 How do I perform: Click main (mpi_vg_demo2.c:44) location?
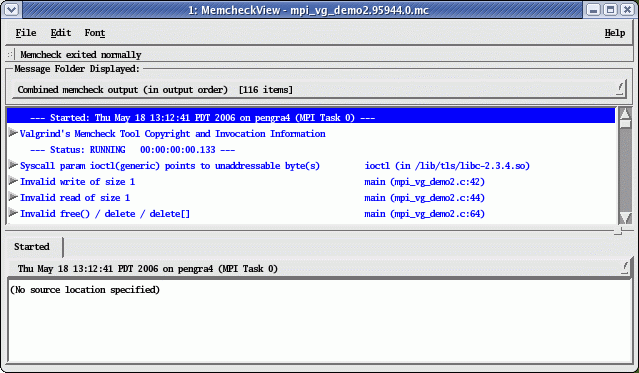point(425,198)
